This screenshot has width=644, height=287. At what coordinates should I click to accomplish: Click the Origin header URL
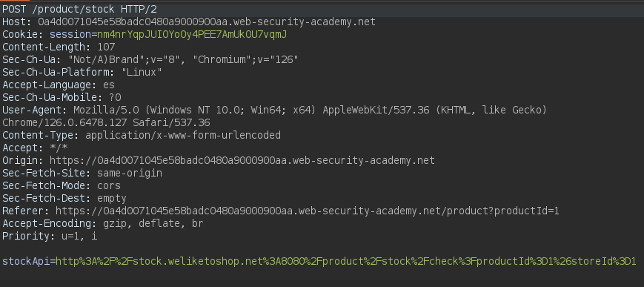click(x=242, y=160)
